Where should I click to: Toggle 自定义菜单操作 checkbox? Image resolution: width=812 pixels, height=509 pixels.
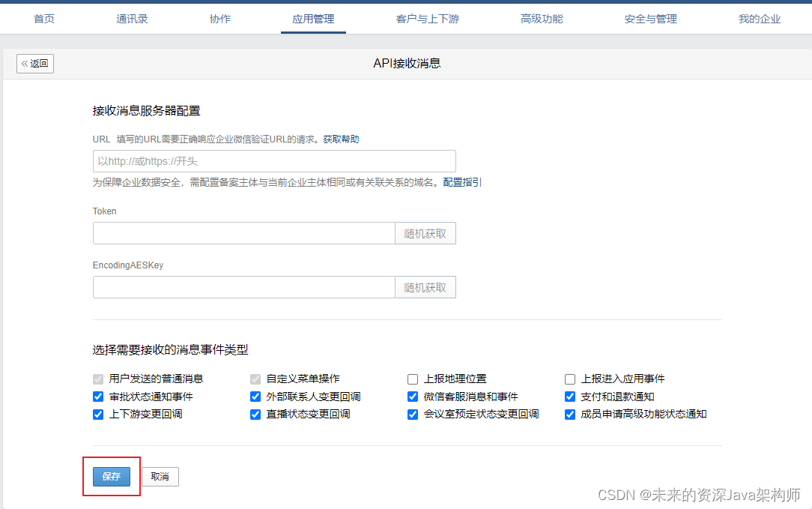tap(255, 379)
